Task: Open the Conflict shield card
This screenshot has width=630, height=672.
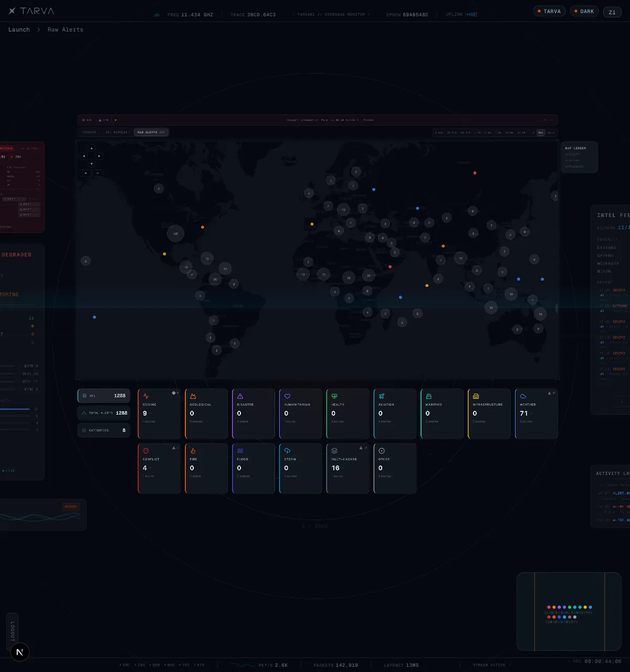Action: tap(159, 469)
